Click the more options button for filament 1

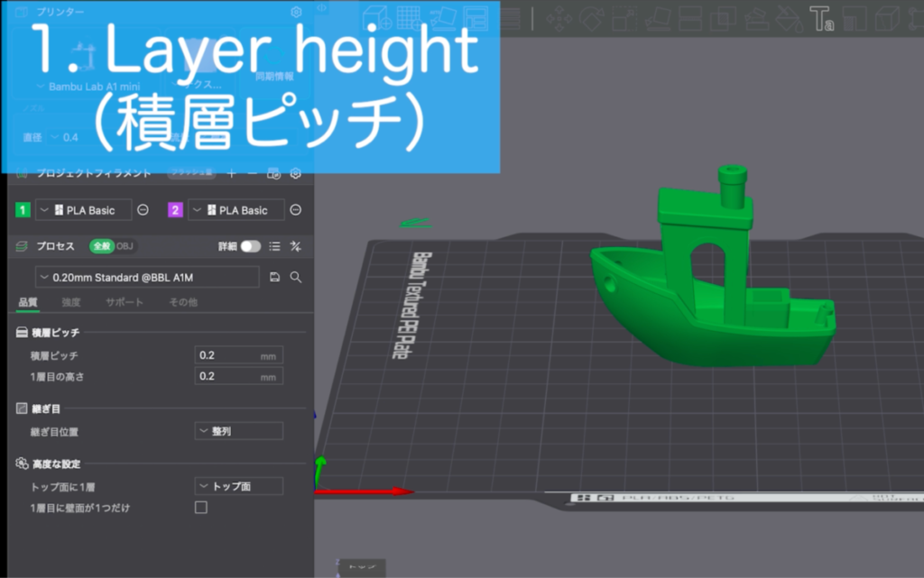pos(143,210)
